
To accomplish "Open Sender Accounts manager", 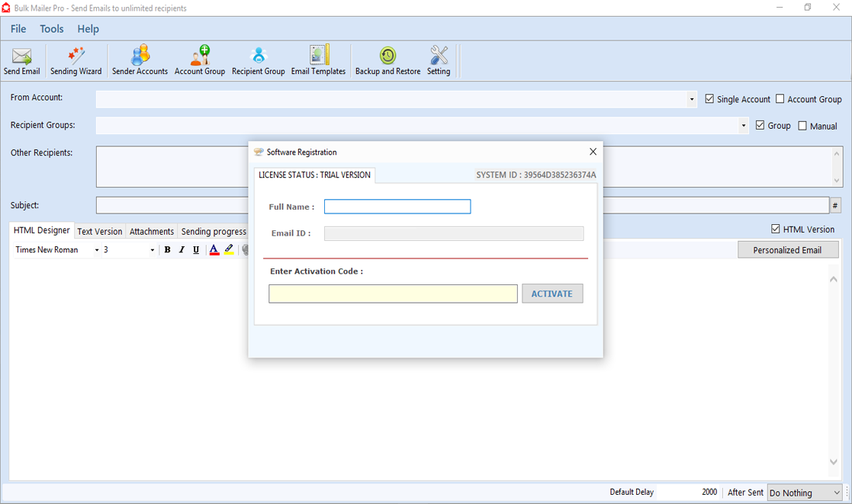I will tap(140, 60).
